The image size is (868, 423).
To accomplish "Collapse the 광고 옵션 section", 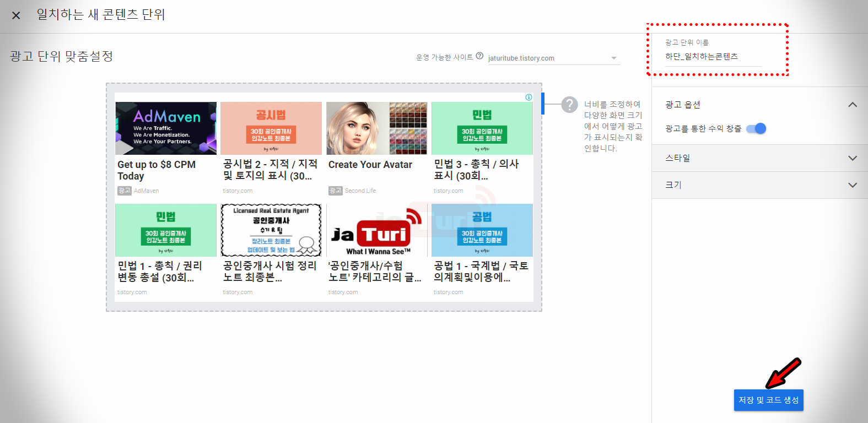I will 853,105.
